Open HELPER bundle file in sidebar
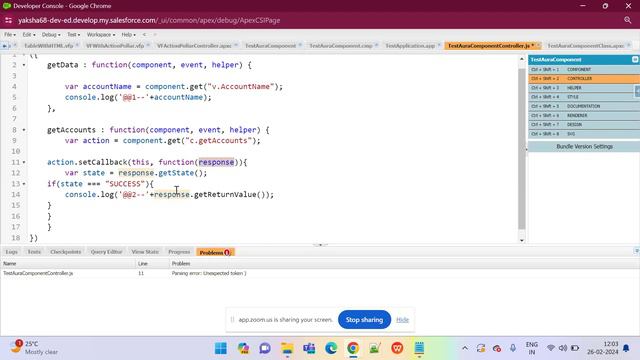640x360 pixels. (x=584, y=88)
